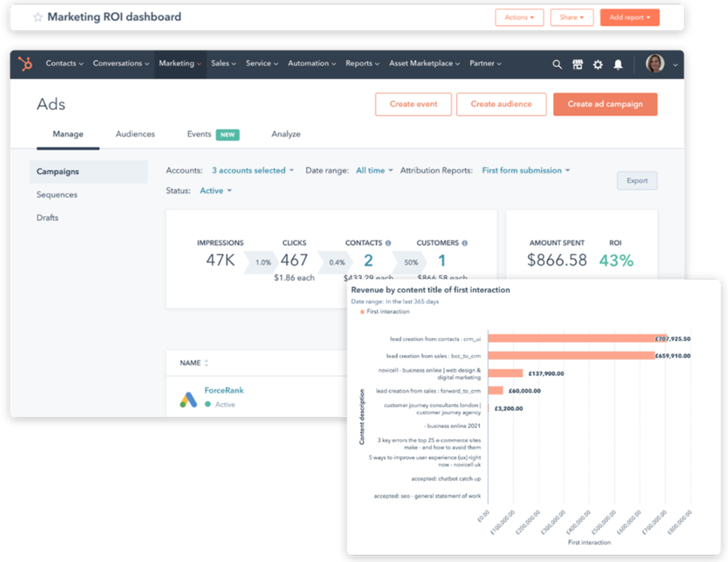Expand the account menu chevron beside avatar

click(675, 65)
